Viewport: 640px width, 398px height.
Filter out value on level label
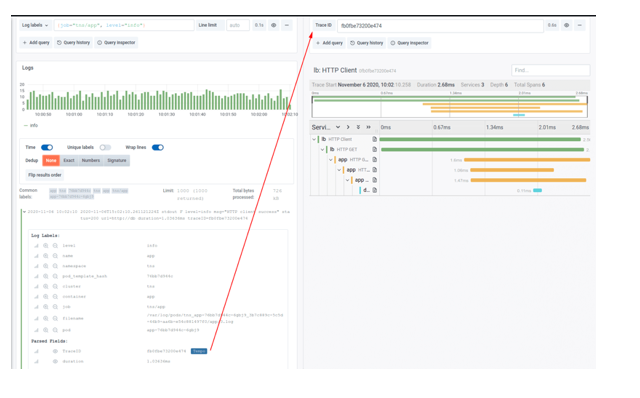click(x=55, y=246)
